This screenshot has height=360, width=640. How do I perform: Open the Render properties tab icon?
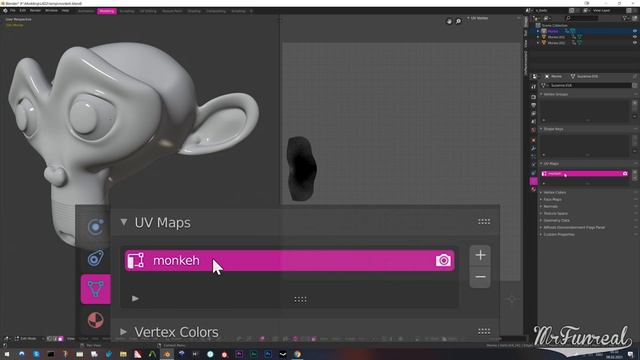(533, 97)
